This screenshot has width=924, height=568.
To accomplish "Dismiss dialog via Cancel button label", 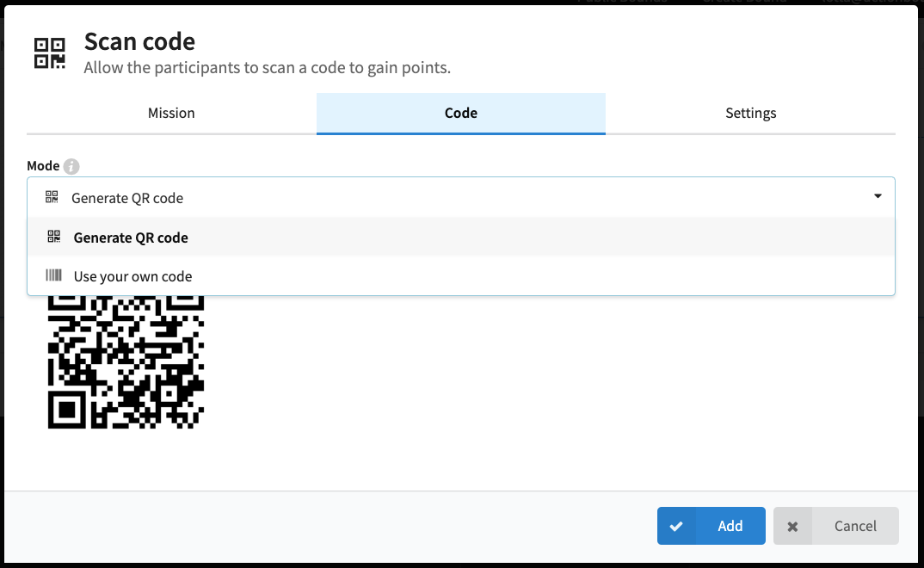I will (x=855, y=526).
